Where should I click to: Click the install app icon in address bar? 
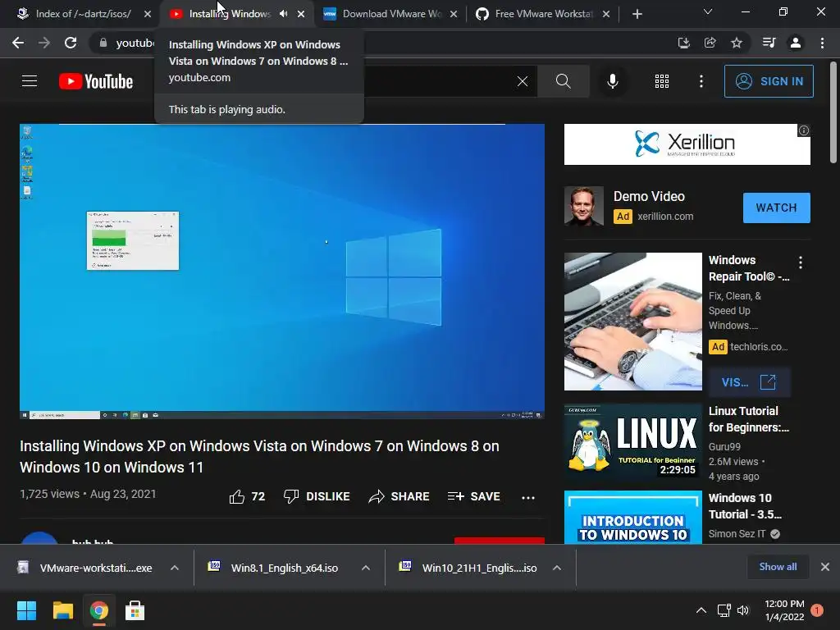point(683,43)
